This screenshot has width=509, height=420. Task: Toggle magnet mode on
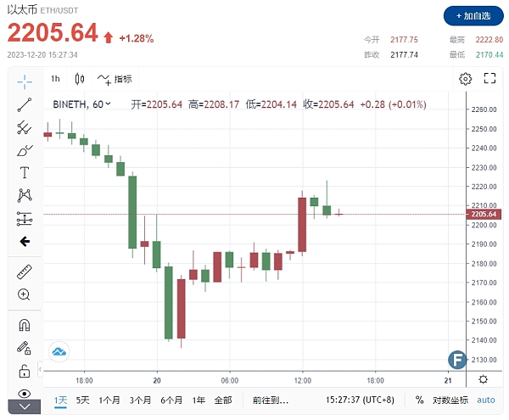click(x=24, y=325)
